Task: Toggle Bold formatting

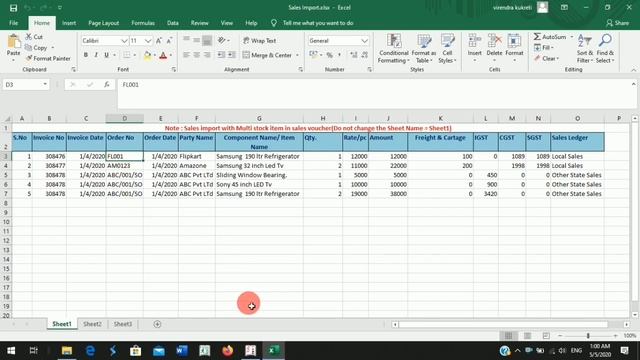Action: coord(86,55)
